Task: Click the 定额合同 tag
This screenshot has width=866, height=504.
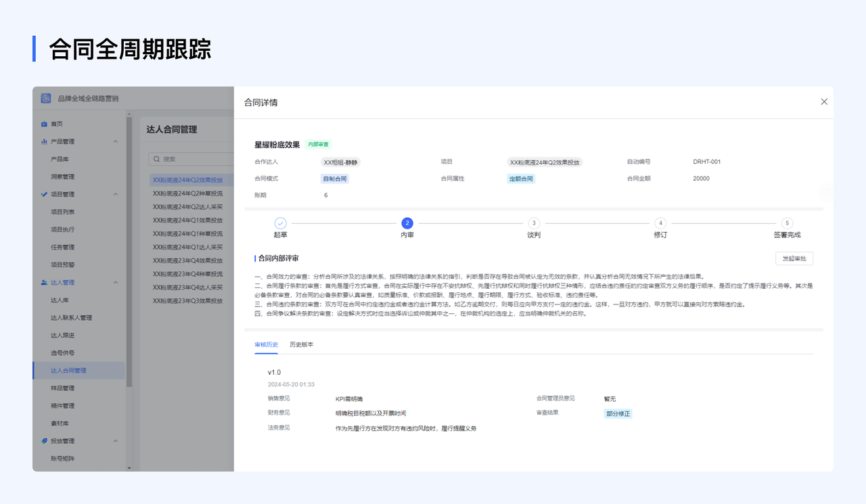Action: point(521,179)
